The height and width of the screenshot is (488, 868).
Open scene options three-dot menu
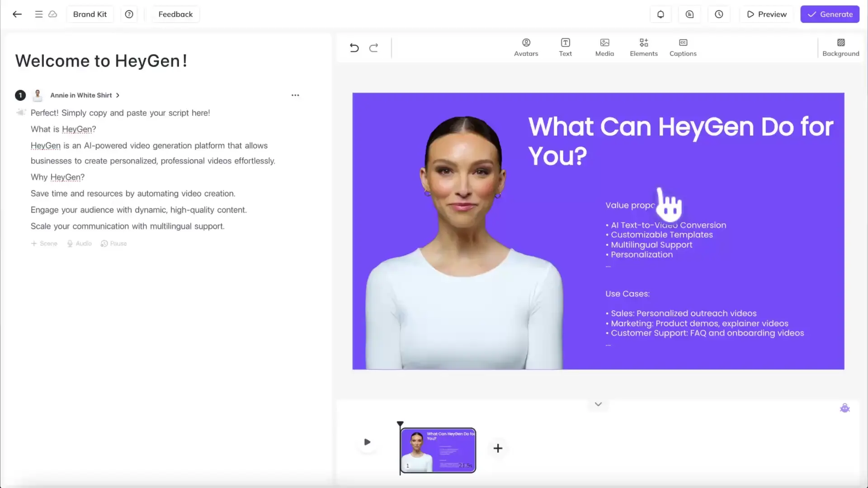pos(295,95)
